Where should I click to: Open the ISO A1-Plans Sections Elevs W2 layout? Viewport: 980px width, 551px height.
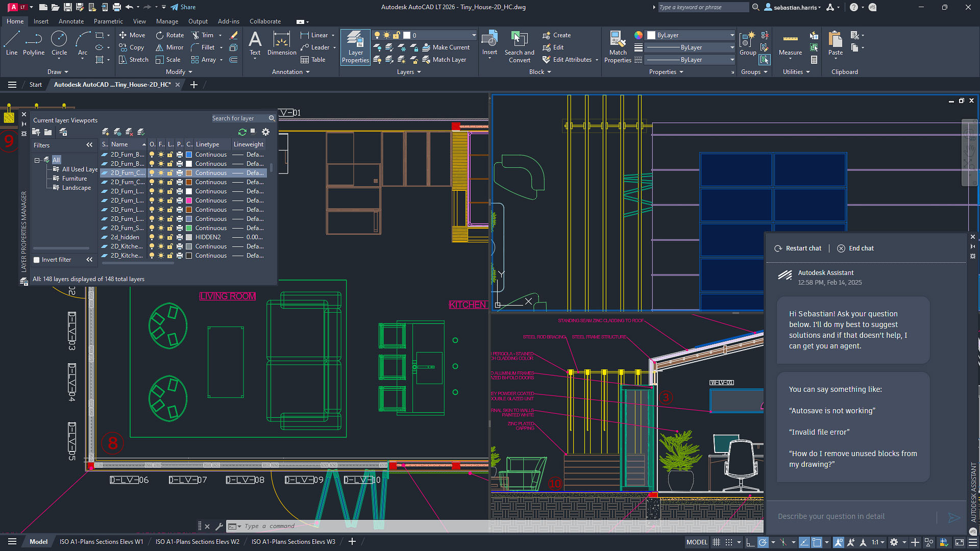point(197,541)
